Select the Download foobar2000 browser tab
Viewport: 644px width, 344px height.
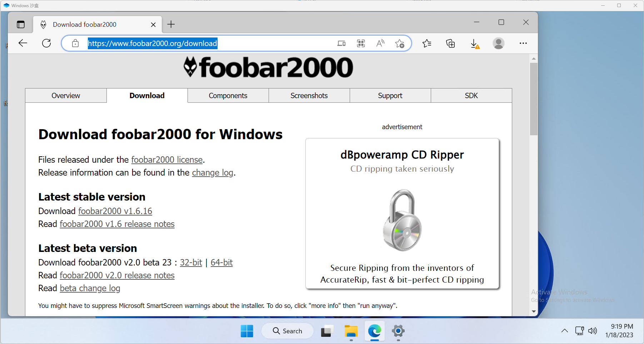[x=98, y=24]
